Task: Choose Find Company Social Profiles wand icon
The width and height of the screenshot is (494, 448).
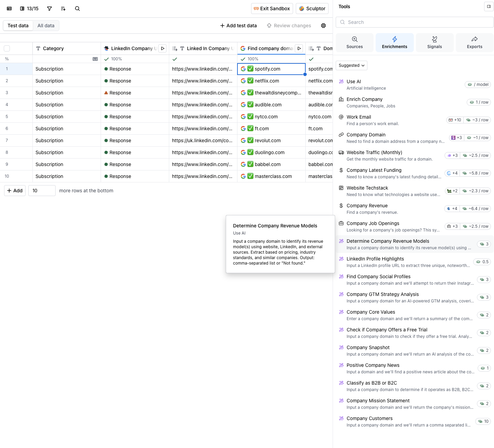Action: pos(341,277)
